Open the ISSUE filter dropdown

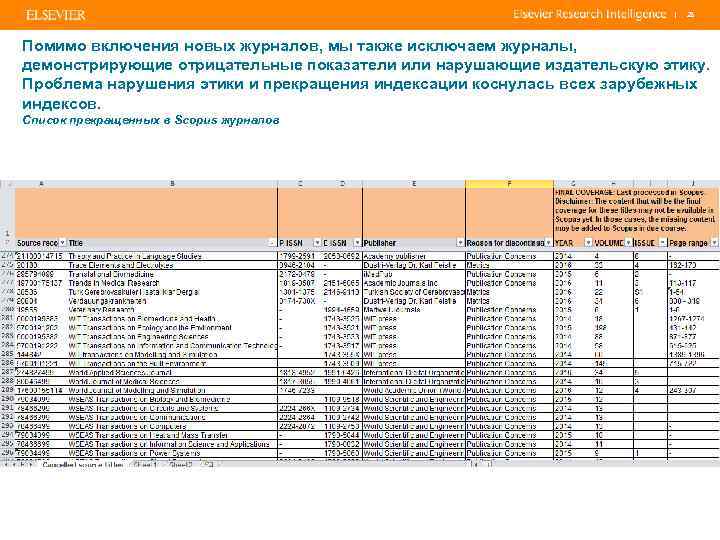click(662, 242)
